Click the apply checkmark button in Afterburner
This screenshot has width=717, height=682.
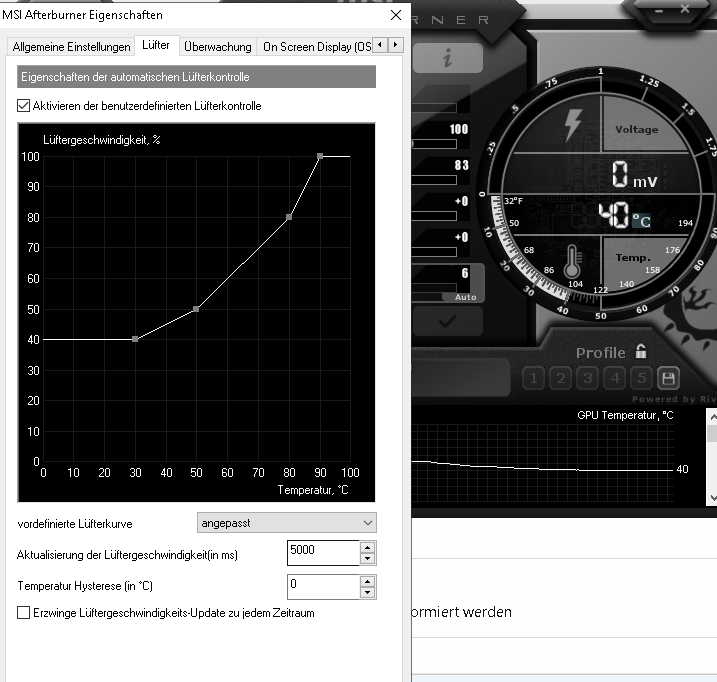pyautogui.click(x=448, y=321)
